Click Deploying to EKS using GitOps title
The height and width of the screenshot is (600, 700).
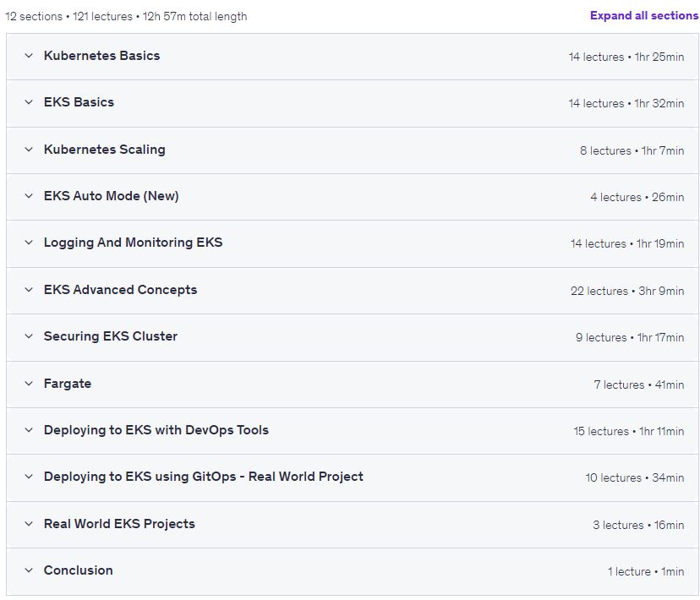click(x=204, y=477)
